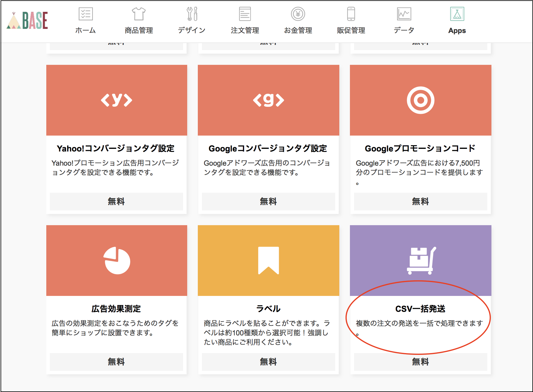Viewport: 533px width, 392px height.
Task: Install Yahoo!コンバージョンタグ設定 via 無料 button
Action: point(116,202)
